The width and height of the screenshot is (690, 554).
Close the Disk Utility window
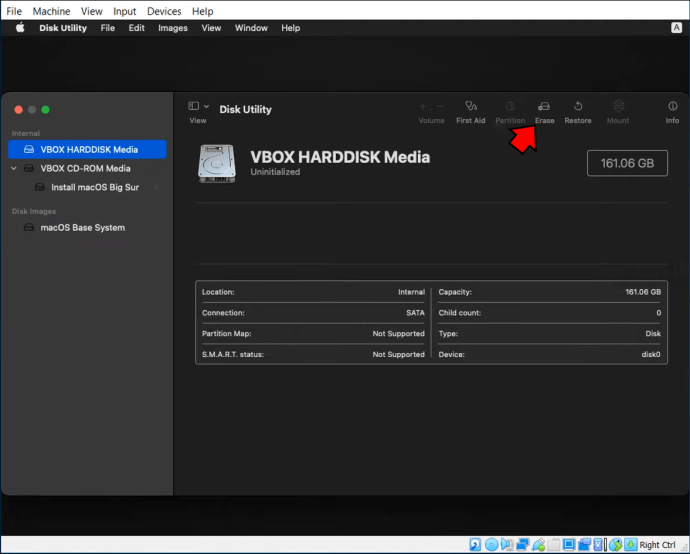tap(18, 110)
